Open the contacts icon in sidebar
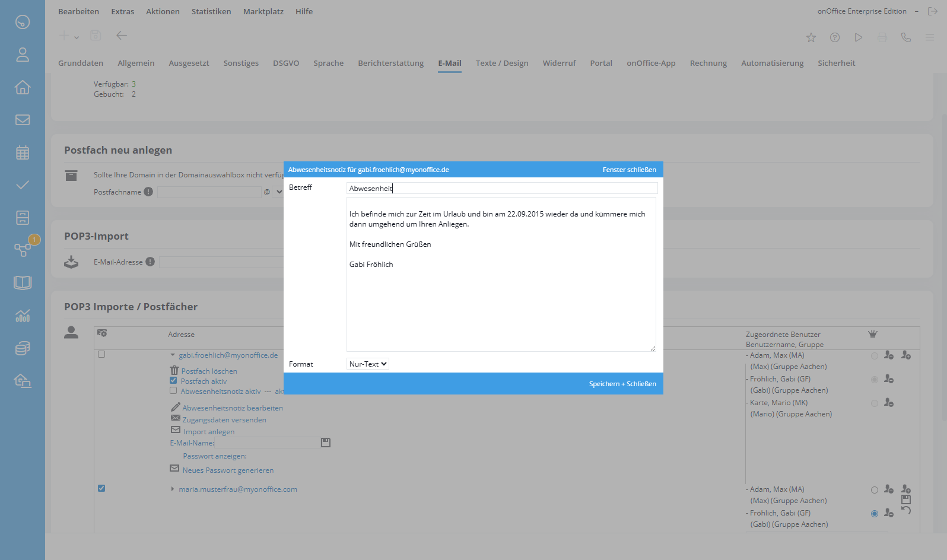Screen dimensions: 947x560 click(x=23, y=55)
